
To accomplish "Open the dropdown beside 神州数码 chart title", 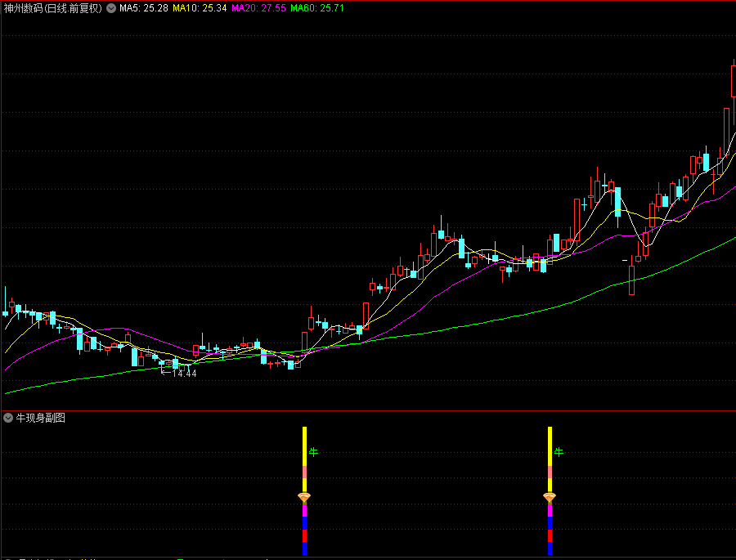I will pyautogui.click(x=110, y=8).
